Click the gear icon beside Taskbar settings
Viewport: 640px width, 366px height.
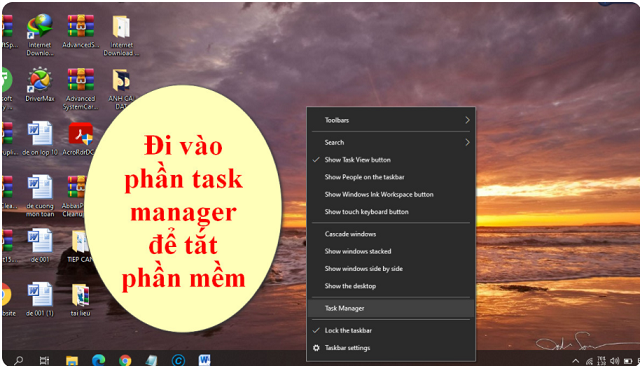[x=316, y=348]
